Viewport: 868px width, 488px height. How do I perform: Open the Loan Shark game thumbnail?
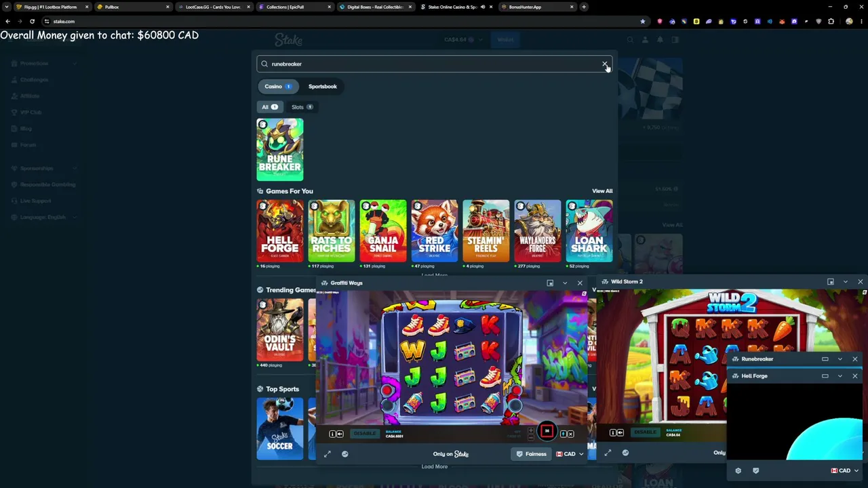(x=589, y=231)
